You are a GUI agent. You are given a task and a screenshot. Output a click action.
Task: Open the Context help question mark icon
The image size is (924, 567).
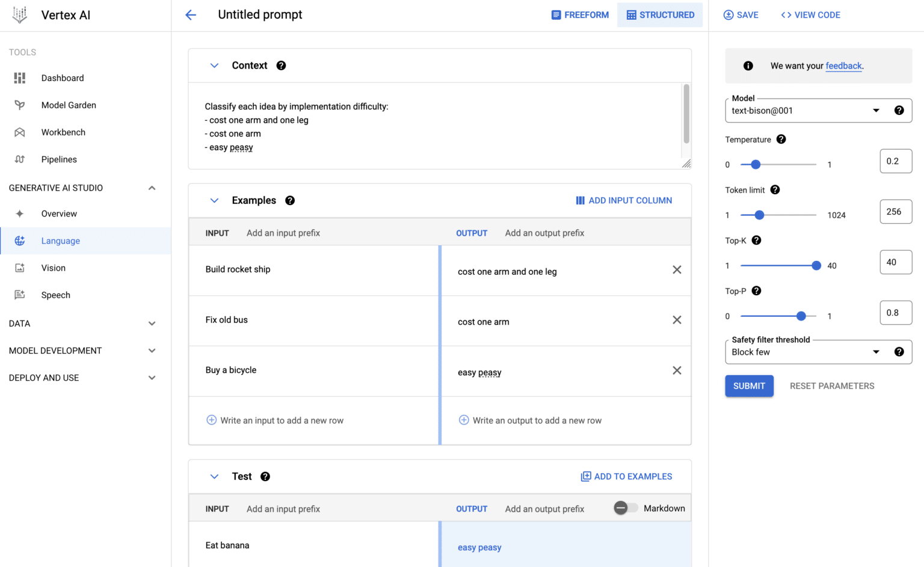click(x=281, y=66)
